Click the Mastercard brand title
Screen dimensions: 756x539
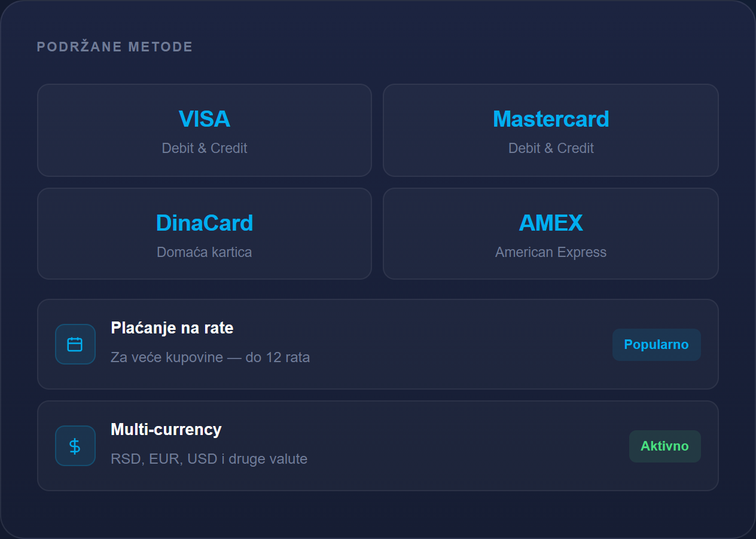coord(551,119)
